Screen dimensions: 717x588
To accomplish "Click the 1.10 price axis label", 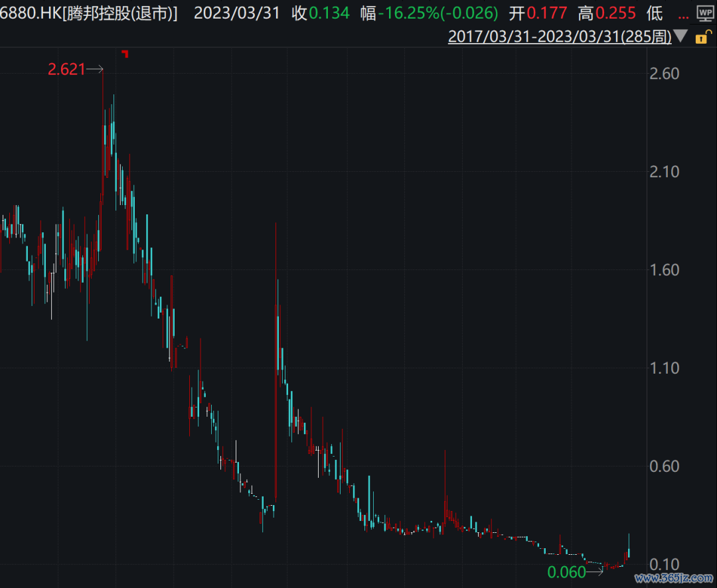I will [663, 368].
